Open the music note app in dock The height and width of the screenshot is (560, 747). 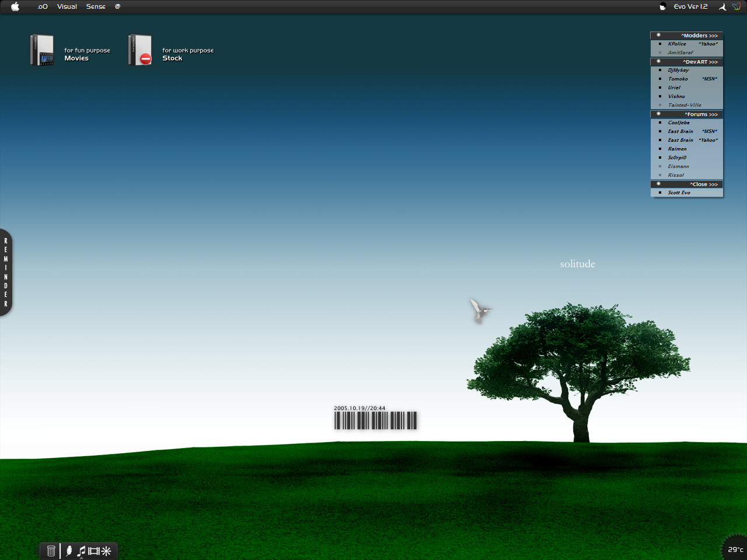(x=82, y=551)
